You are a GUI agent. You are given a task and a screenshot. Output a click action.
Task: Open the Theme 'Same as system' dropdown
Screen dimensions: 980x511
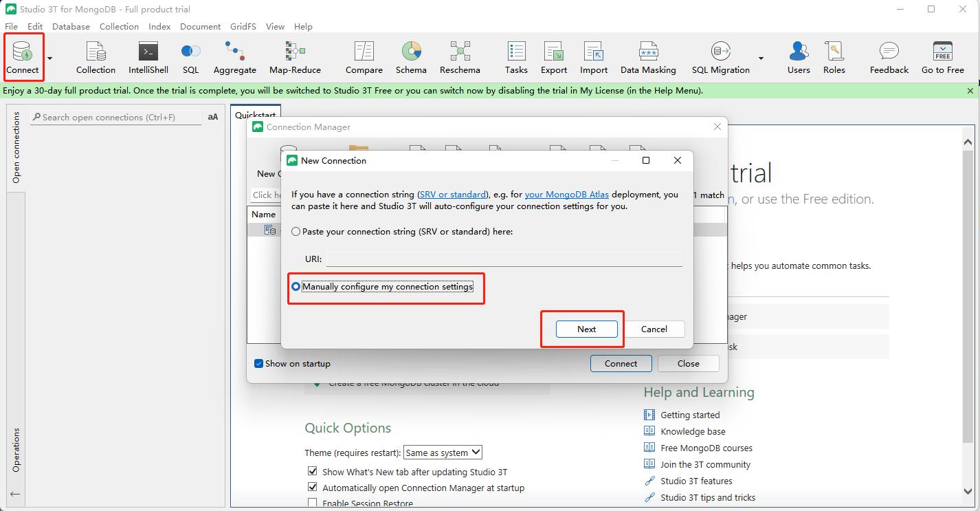(x=443, y=453)
